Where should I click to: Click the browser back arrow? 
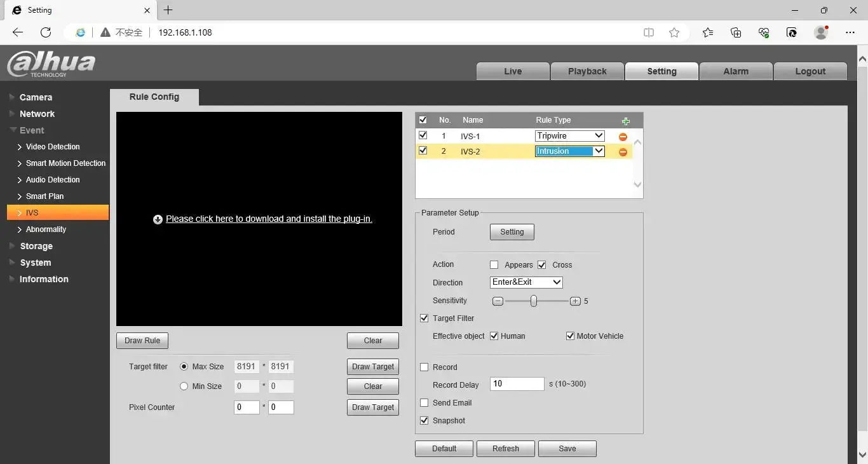point(18,32)
